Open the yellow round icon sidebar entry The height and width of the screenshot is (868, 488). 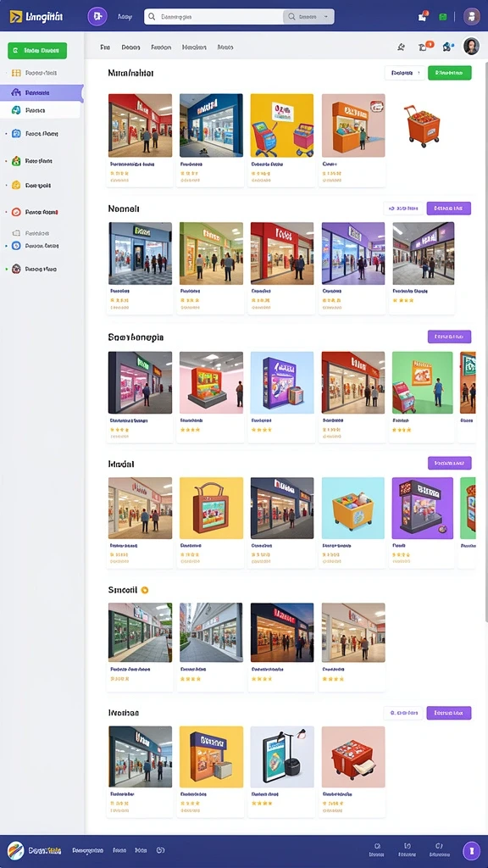click(16, 186)
